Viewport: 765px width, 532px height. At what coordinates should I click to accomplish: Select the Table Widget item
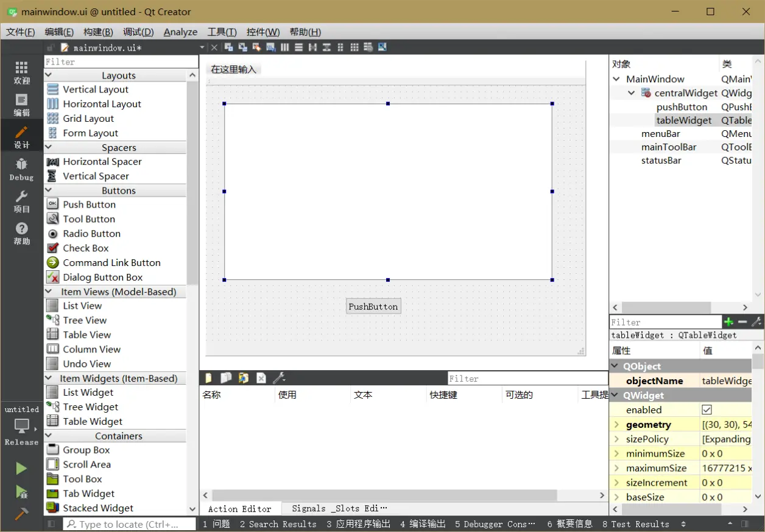coord(93,421)
